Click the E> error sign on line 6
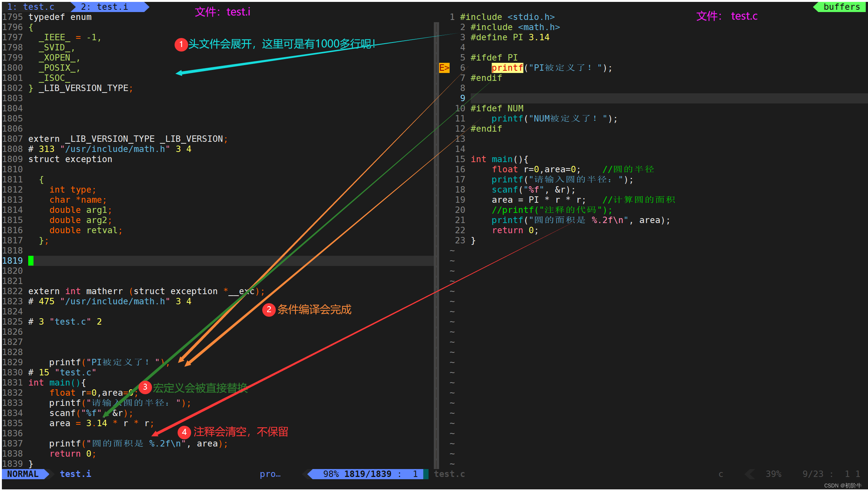This screenshot has height=492, width=868. click(444, 68)
